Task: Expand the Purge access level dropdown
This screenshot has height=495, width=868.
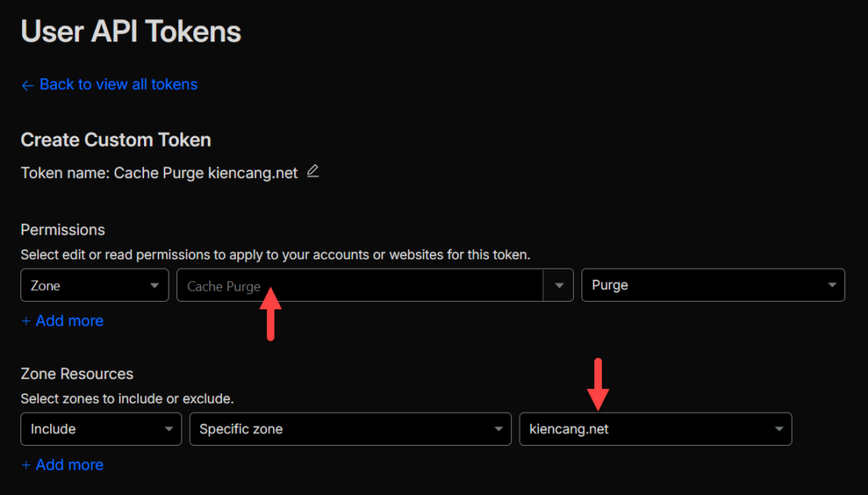Action: (x=712, y=286)
